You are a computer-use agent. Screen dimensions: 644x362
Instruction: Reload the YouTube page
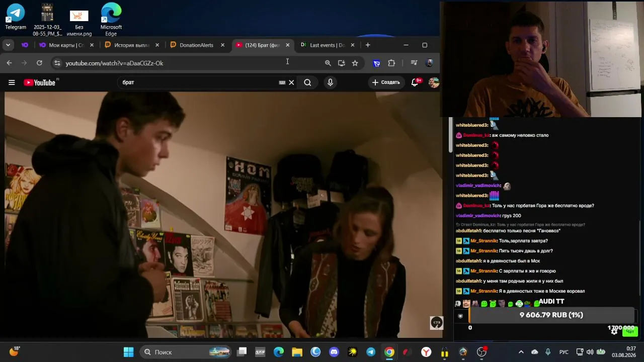39,63
